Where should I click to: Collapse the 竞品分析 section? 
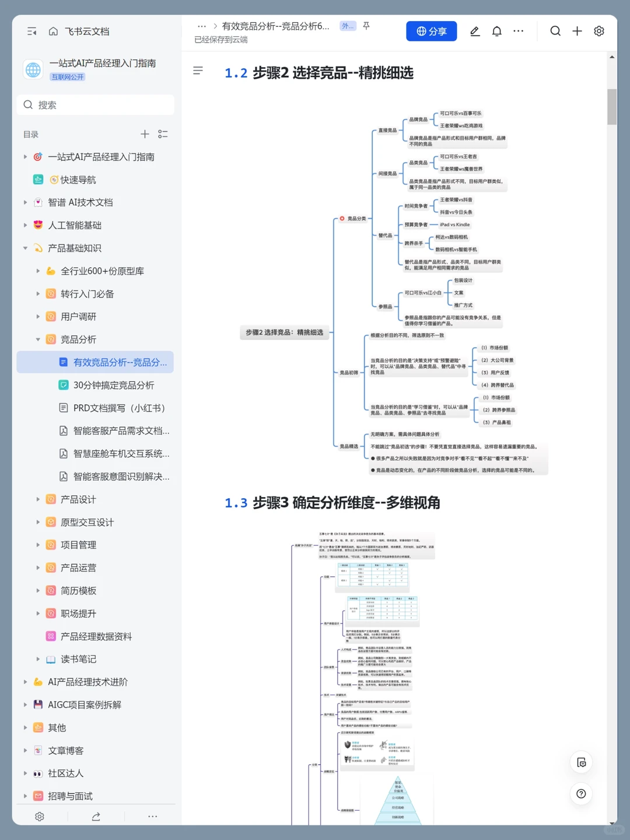(37, 339)
